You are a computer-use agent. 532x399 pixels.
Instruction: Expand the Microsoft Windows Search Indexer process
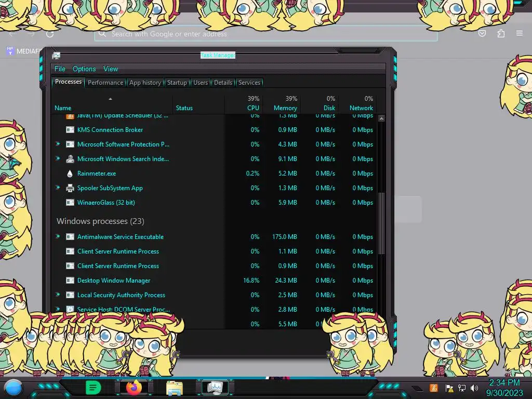click(x=58, y=158)
